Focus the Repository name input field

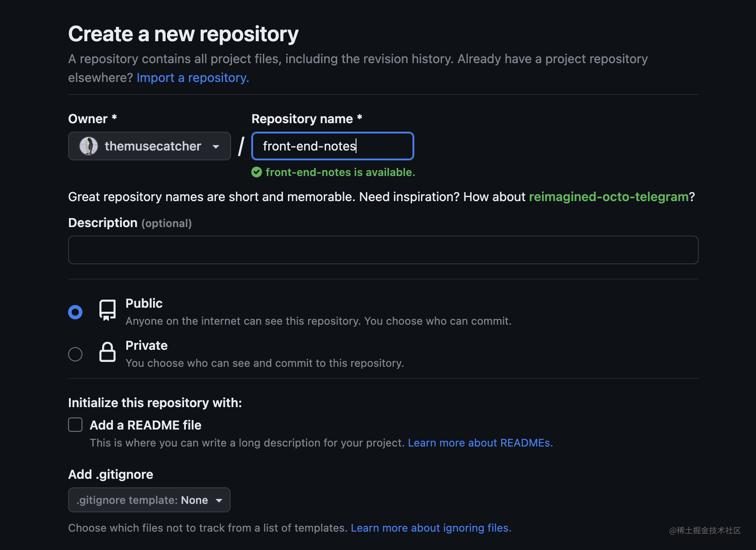click(x=333, y=146)
